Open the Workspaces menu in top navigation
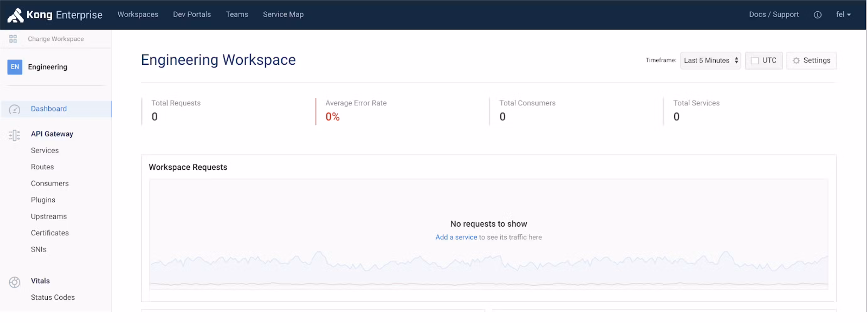This screenshot has height=323, width=868. [x=138, y=14]
